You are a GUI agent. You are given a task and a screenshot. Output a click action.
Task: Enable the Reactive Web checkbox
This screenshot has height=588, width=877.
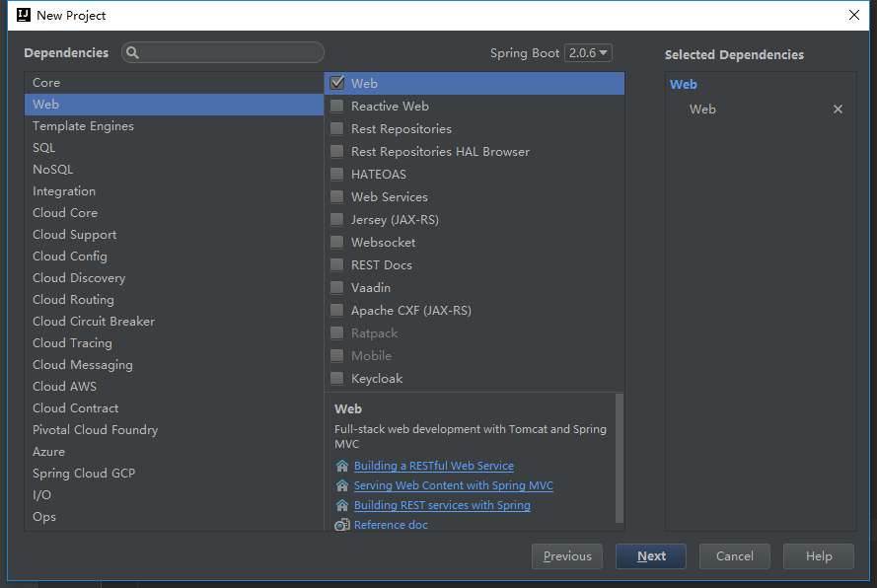336,106
